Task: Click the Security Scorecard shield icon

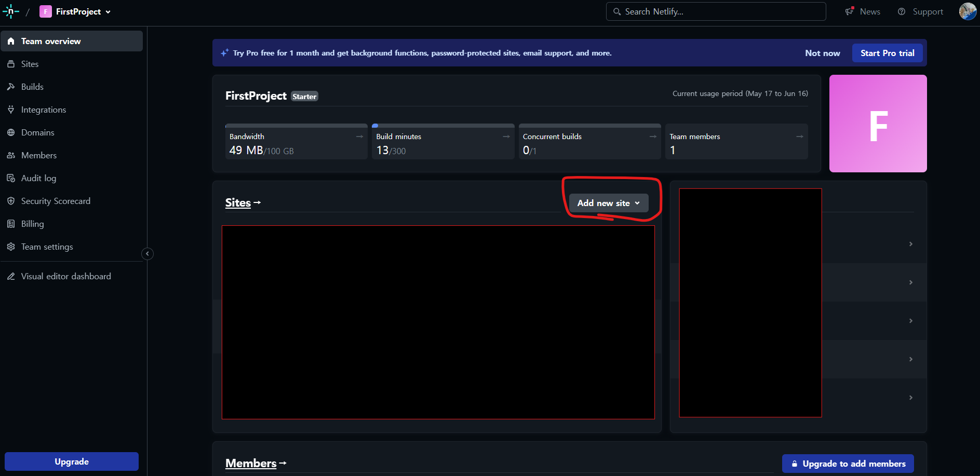Action: point(11,201)
